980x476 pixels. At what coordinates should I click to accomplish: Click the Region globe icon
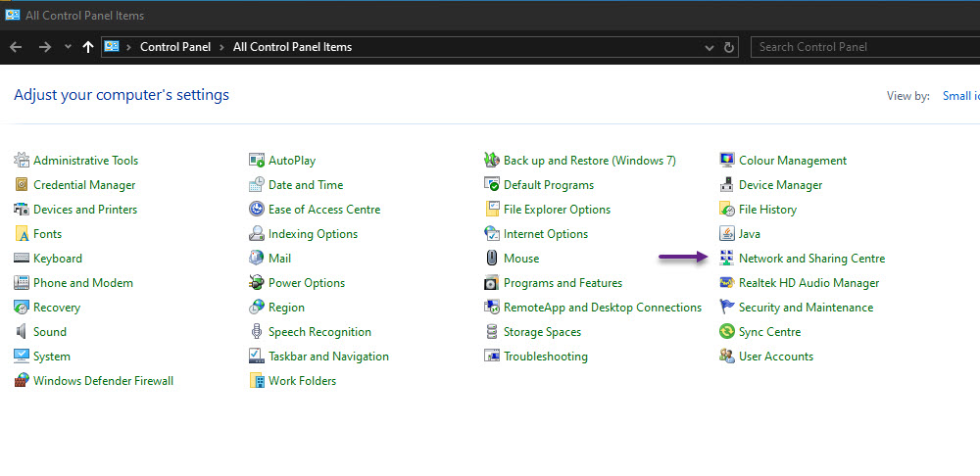click(x=257, y=308)
